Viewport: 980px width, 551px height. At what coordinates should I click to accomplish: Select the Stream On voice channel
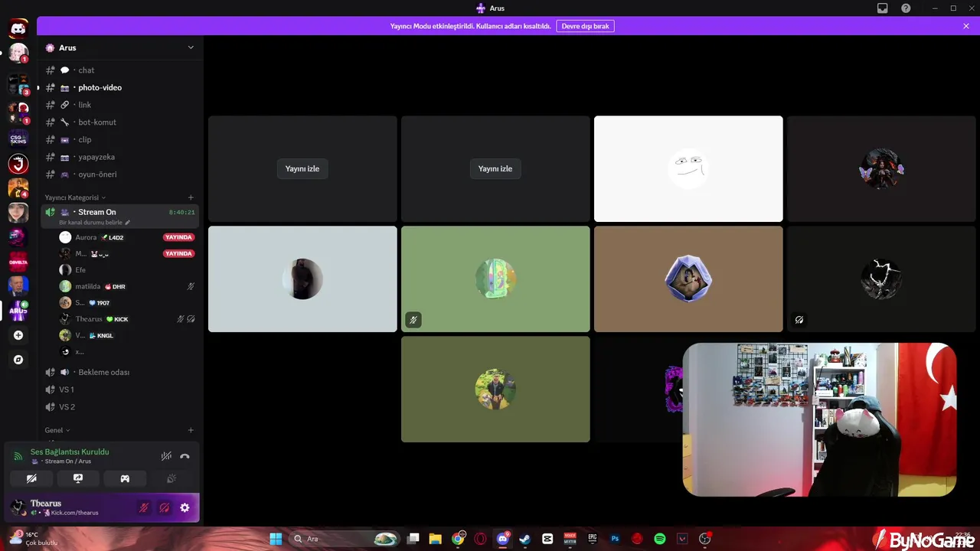pyautogui.click(x=119, y=216)
